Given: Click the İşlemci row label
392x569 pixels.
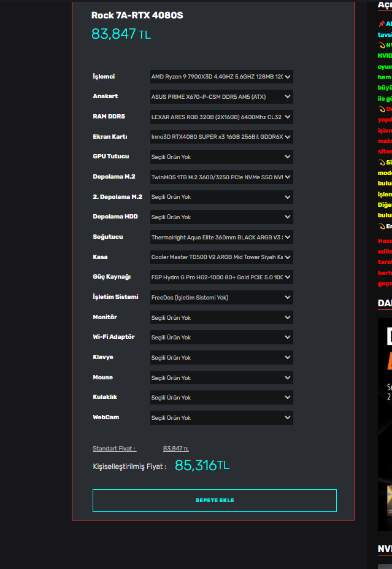Looking at the screenshot, I should click(x=104, y=77).
